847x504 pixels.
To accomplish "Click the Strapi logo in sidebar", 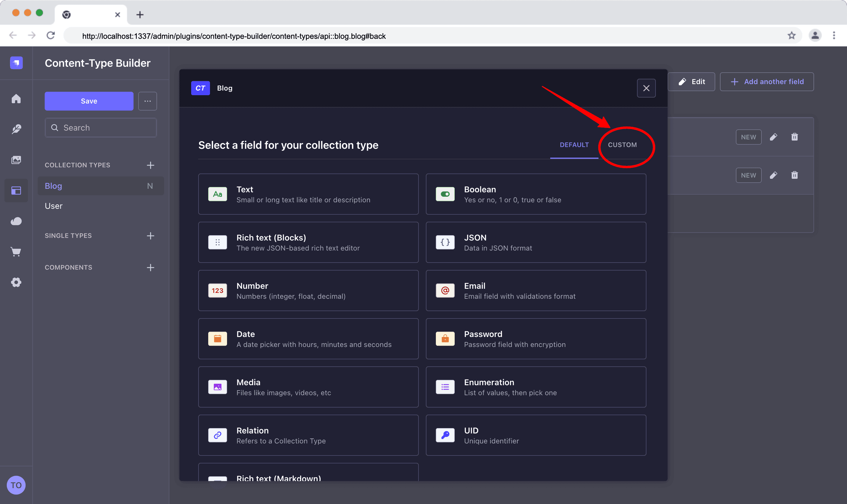I will [16, 63].
